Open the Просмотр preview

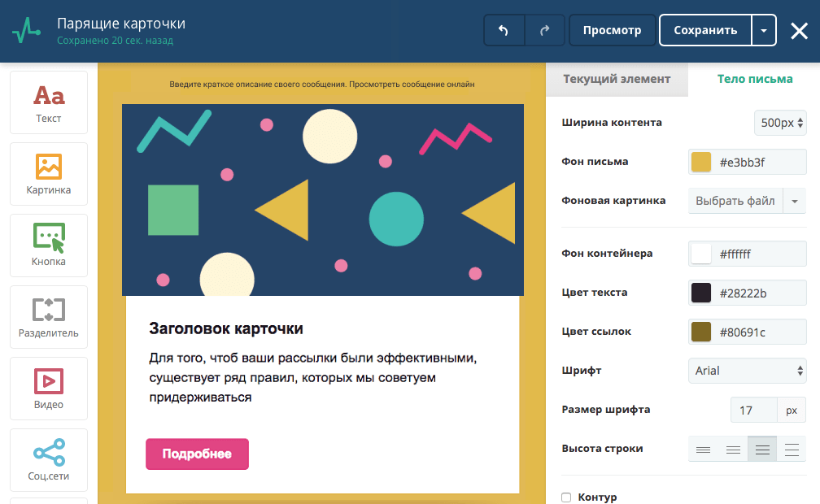613,30
